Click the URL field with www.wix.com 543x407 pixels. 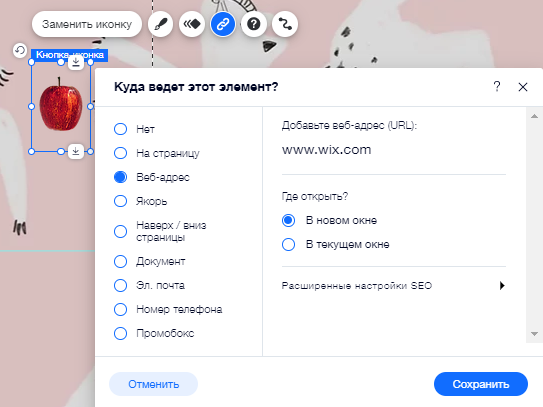[394, 150]
